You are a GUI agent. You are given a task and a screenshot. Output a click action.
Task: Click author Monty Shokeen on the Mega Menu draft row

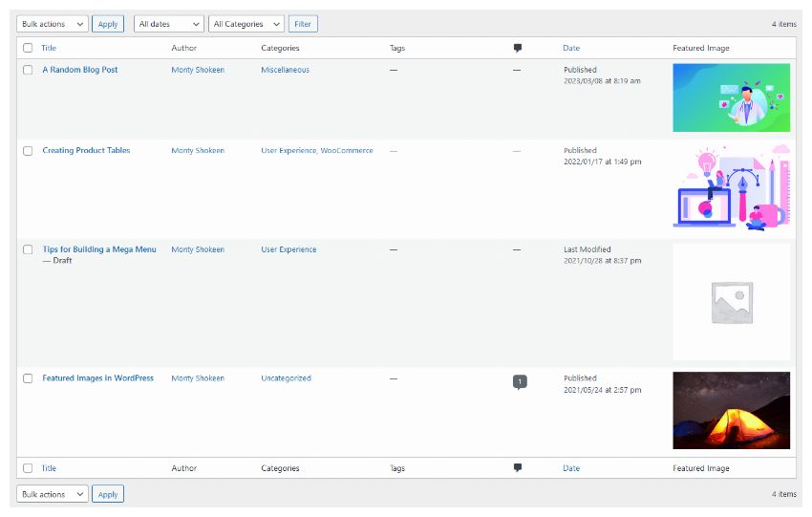click(x=198, y=249)
